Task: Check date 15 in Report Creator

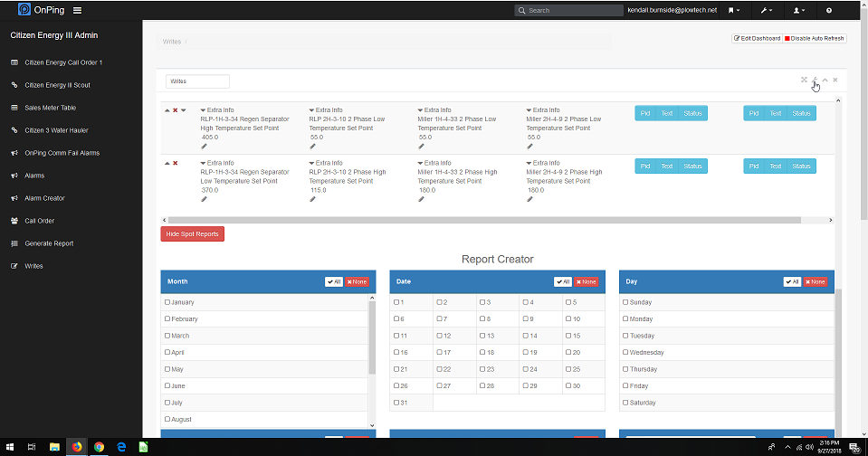Action: click(568, 336)
